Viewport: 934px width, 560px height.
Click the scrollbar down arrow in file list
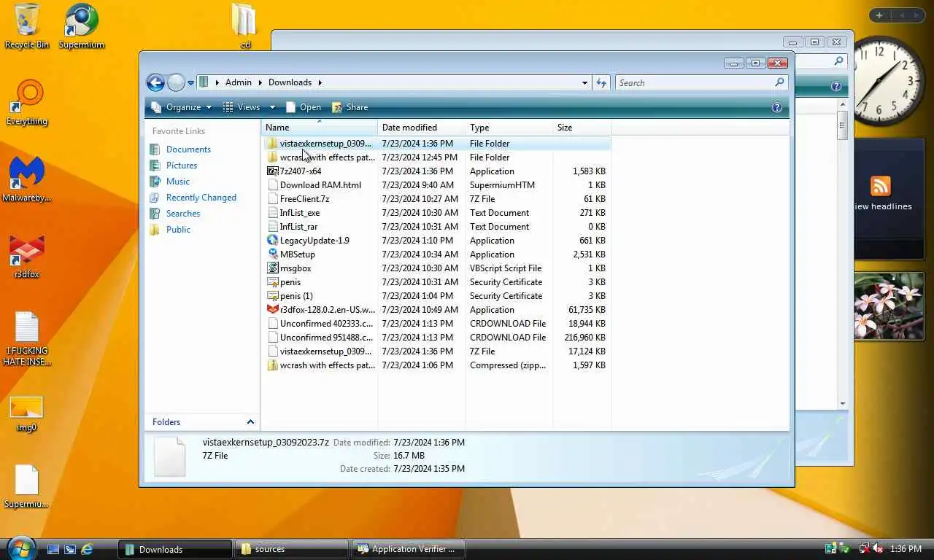tap(843, 403)
